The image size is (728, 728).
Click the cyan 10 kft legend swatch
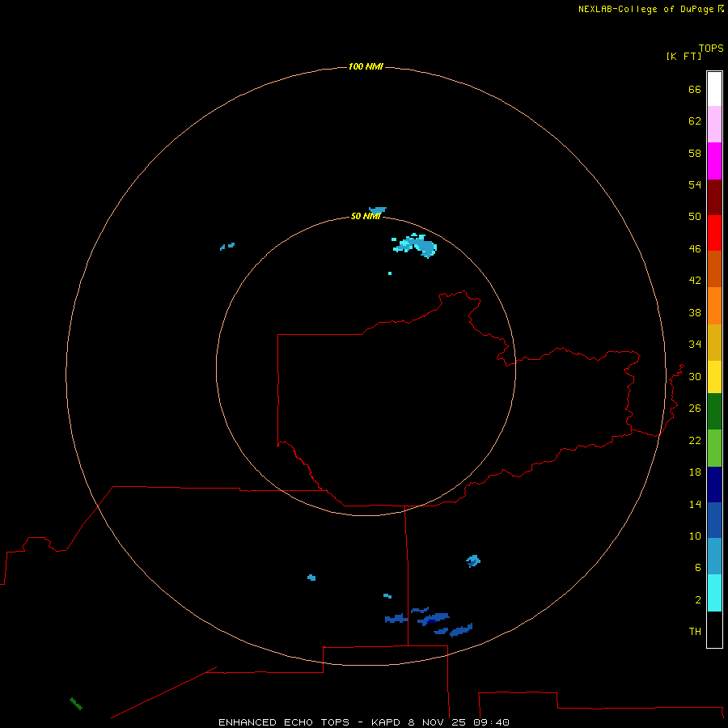pyautogui.click(x=714, y=593)
